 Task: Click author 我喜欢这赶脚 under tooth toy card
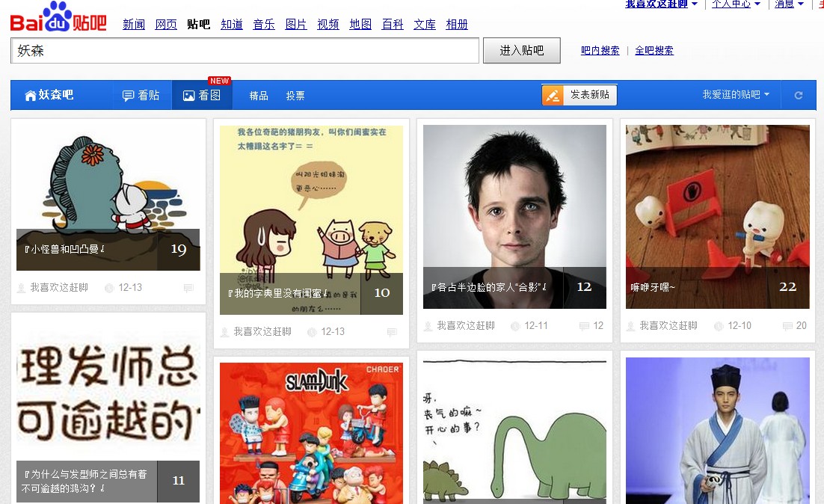(x=668, y=326)
